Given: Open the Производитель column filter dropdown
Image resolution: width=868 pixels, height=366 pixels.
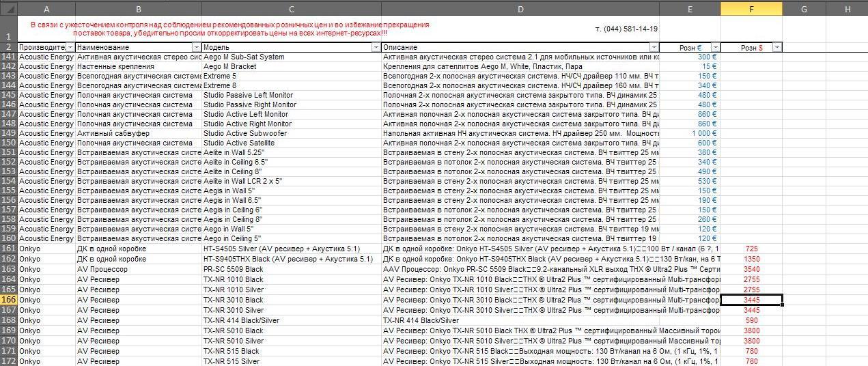Looking at the screenshot, I should (70, 48).
